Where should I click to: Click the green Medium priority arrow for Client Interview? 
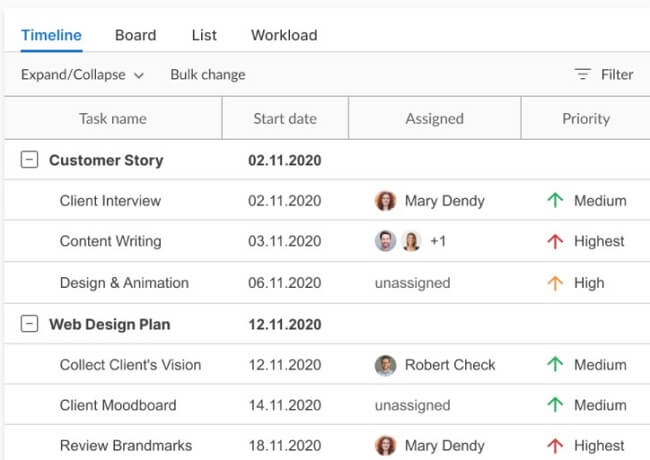[555, 201]
